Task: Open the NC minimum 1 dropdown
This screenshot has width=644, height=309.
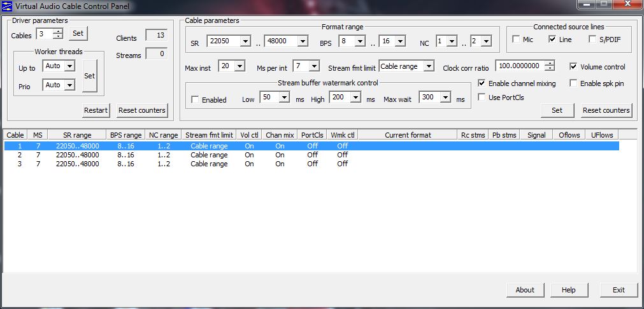Action: (x=452, y=41)
